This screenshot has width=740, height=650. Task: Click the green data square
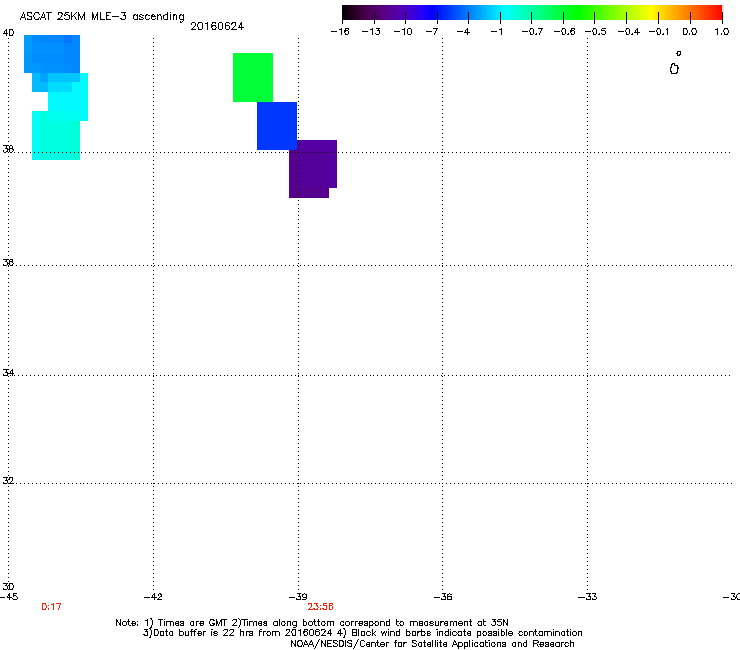(253, 77)
